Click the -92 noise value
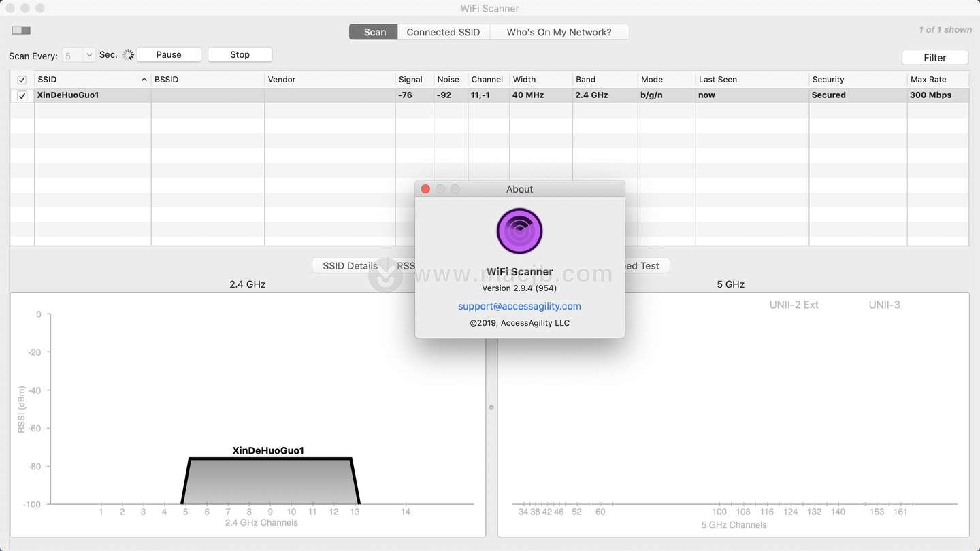The height and width of the screenshot is (551, 980). (444, 95)
